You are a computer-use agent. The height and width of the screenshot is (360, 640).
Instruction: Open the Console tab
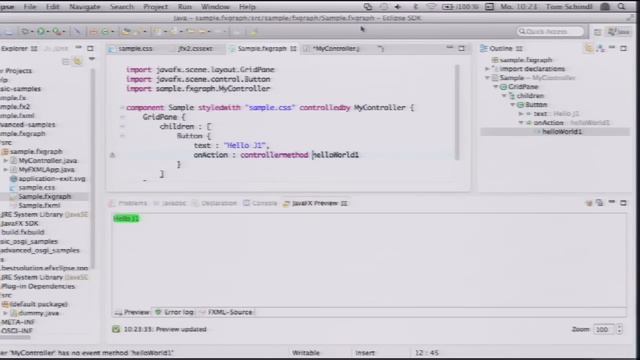click(260, 203)
